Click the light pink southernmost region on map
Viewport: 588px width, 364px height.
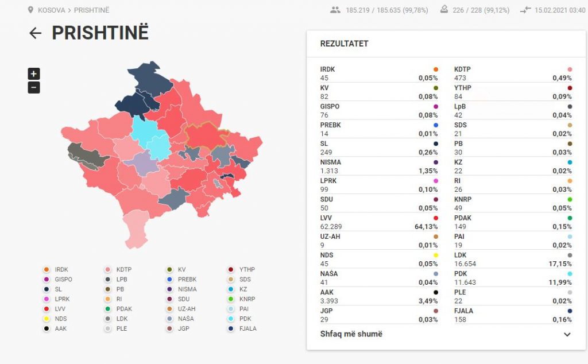pos(136,229)
